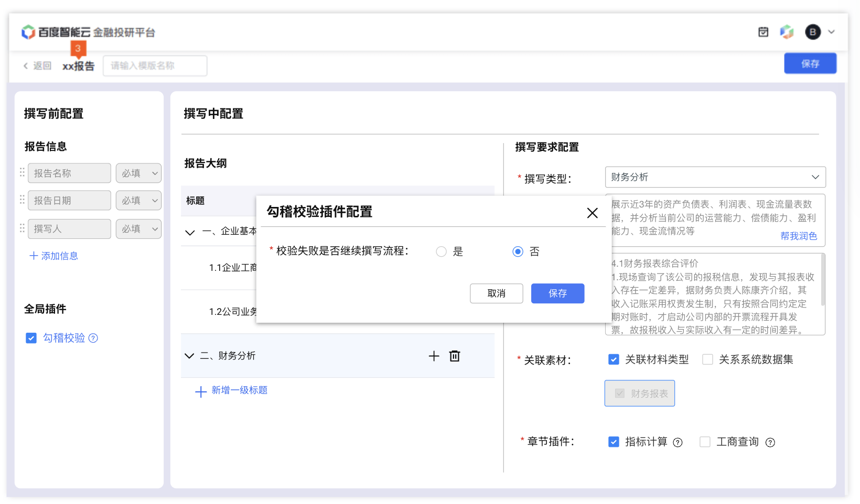This screenshot has width=860, height=504.
Task: Close the 勾稽校验插件配置 dialog
Action: 593,213
